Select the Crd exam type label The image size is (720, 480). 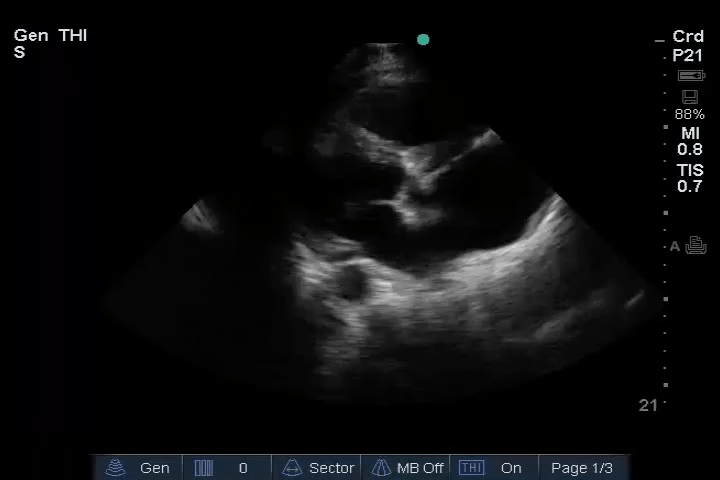(x=688, y=37)
